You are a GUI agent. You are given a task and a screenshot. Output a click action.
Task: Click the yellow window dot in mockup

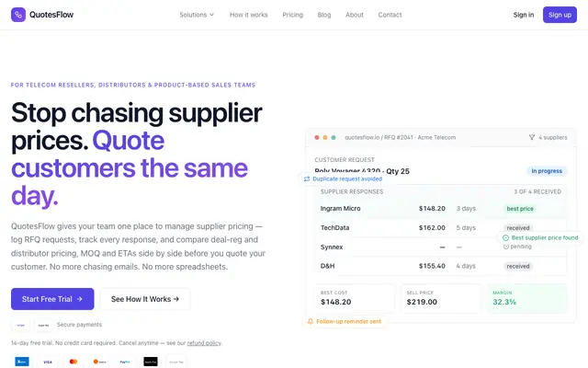coord(325,137)
